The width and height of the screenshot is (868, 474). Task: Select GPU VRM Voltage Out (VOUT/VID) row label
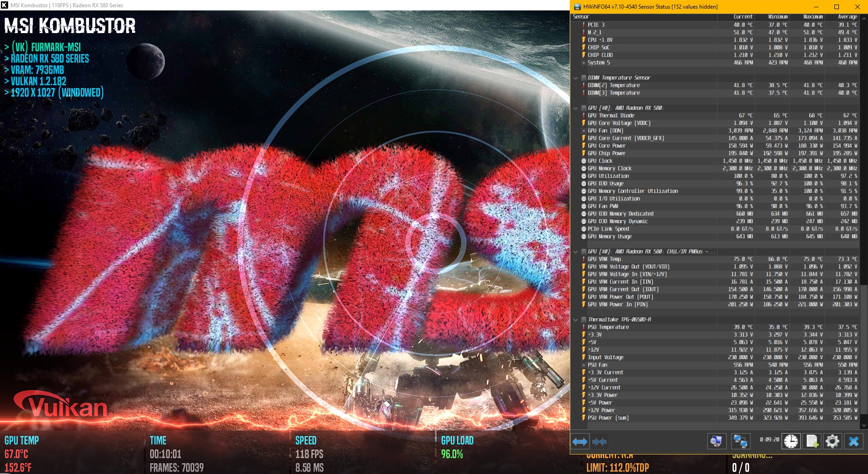629,267
